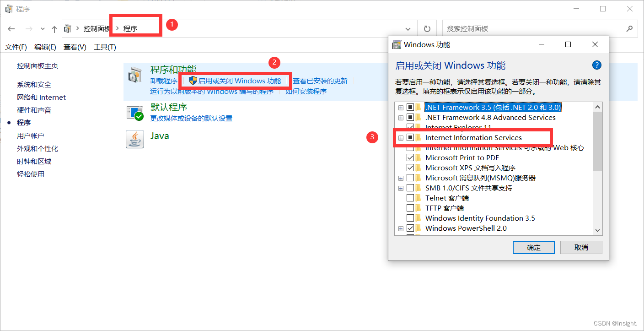Open 轻松使用 in sidebar
644x331 pixels.
point(31,174)
